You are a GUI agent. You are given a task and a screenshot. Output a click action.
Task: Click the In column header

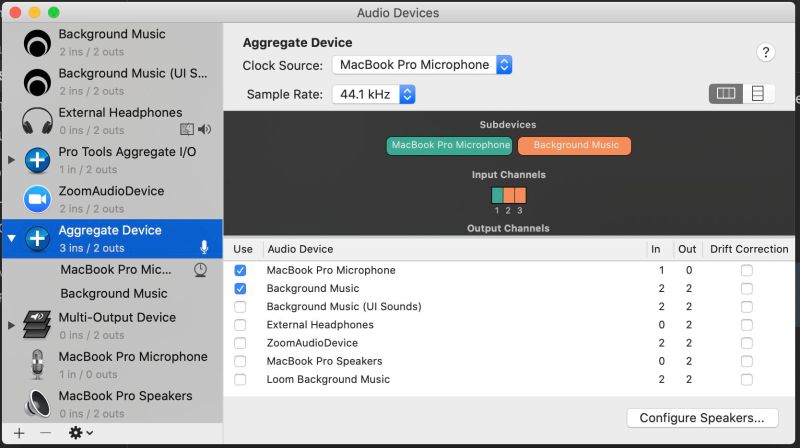coord(656,249)
